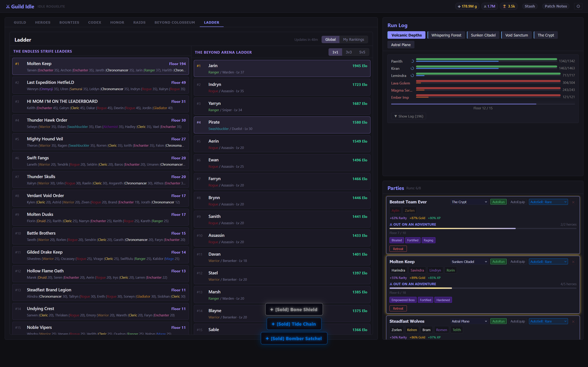Click the Empowered Boss modifier tag
The width and height of the screenshot is (588, 367).
point(403,300)
